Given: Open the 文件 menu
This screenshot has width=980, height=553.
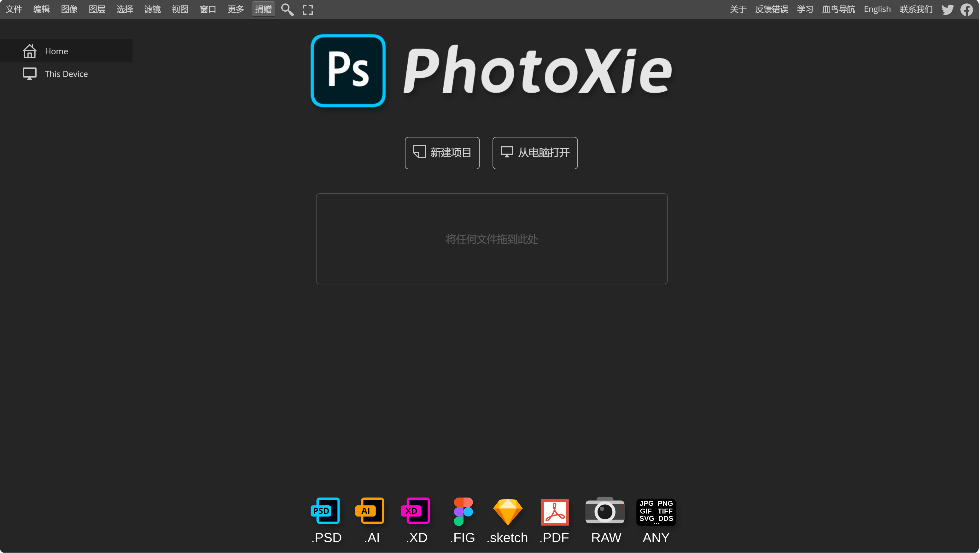Looking at the screenshot, I should (x=14, y=9).
